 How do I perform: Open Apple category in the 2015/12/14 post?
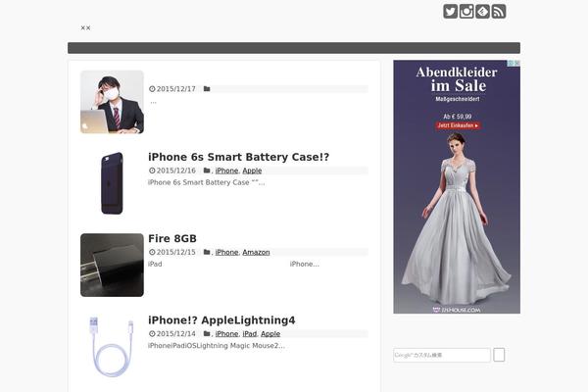click(x=270, y=334)
